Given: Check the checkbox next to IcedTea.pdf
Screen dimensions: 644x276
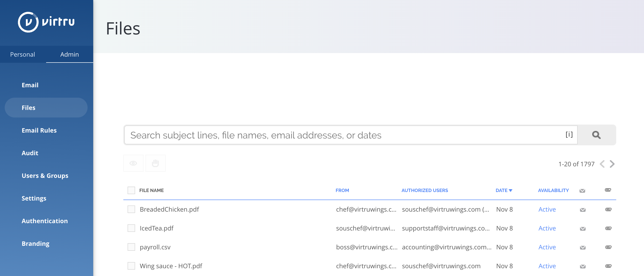Looking at the screenshot, I should pos(131,228).
